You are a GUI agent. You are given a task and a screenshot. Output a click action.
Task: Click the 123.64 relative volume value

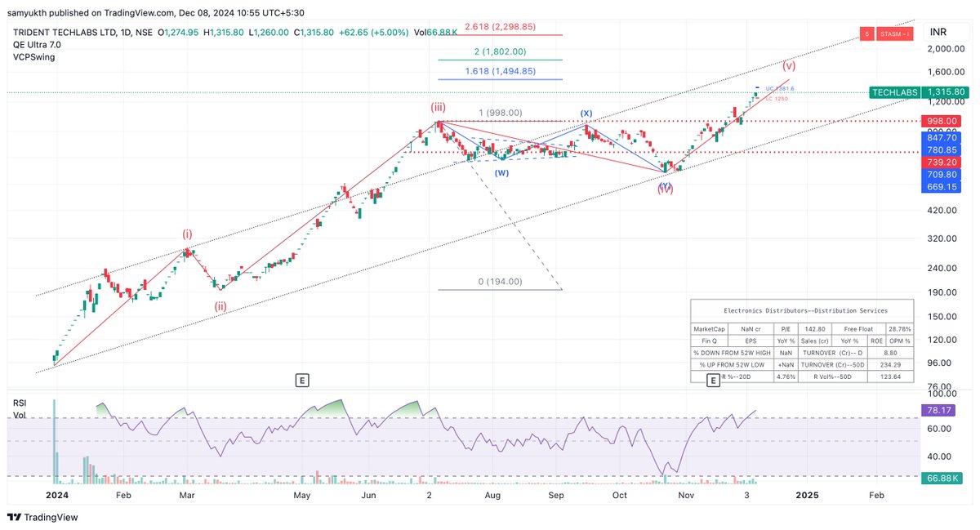click(890, 376)
